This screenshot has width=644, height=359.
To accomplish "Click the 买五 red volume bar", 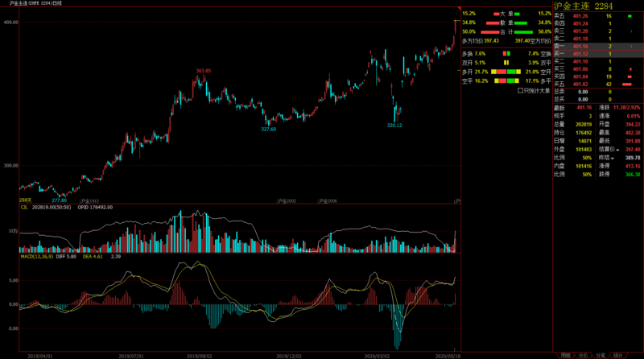I will tap(627, 85).
